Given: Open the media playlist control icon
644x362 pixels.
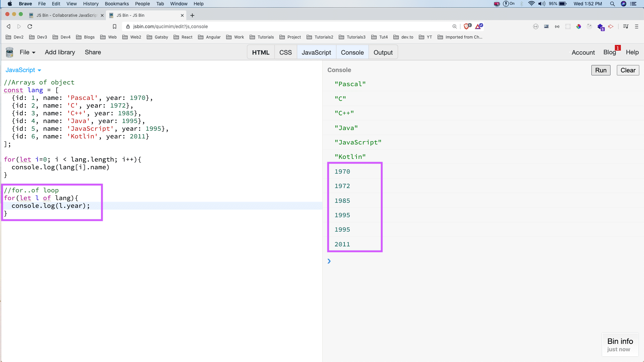Looking at the screenshot, I should click(x=626, y=26).
